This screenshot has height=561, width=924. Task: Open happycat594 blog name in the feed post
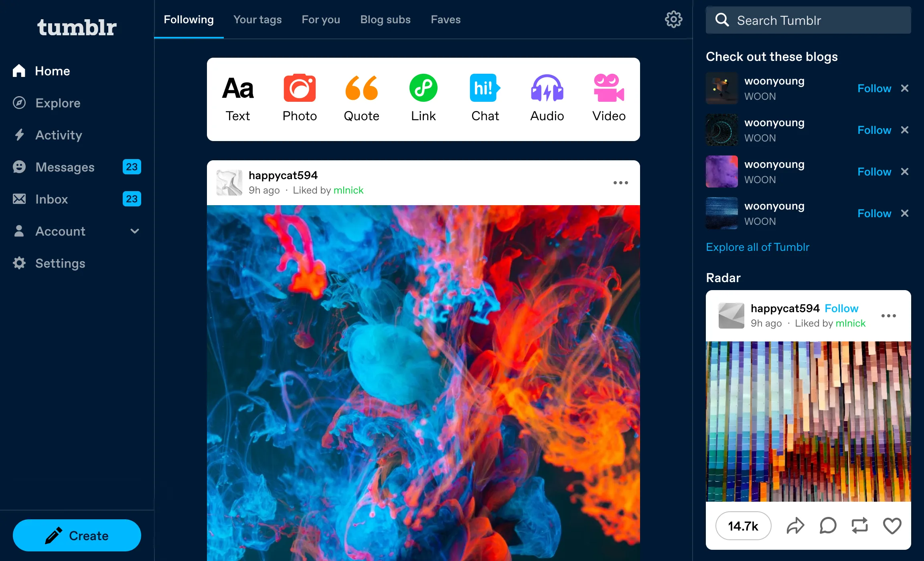point(283,175)
